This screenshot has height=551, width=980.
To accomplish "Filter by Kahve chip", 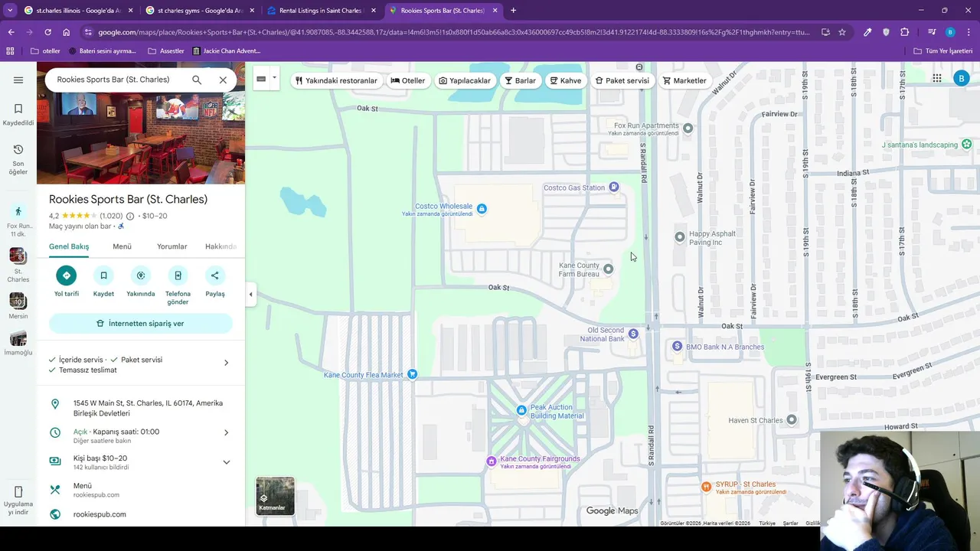I will pyautogui.click(x=566, y=80).
